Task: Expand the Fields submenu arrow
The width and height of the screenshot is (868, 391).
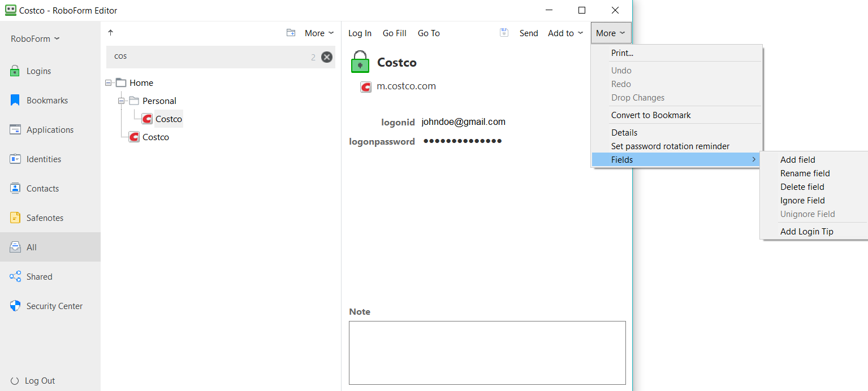Action: 754,160
